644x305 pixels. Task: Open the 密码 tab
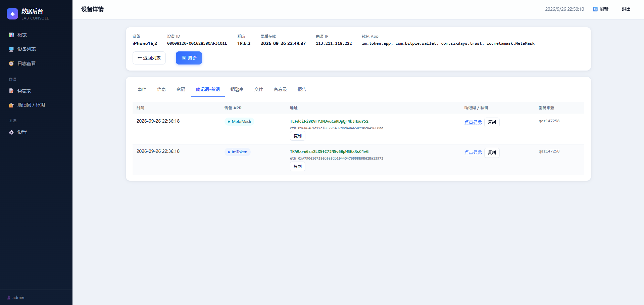181,89
